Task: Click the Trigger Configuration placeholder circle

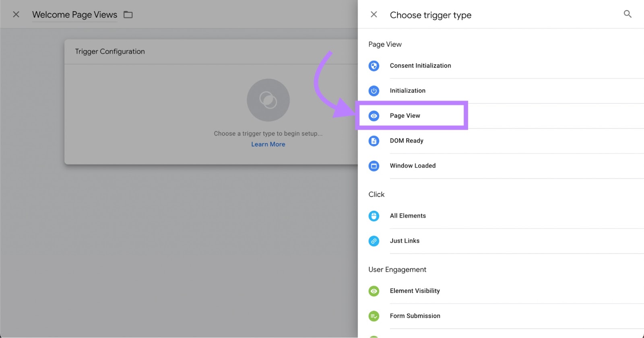Action: [x=268, y=100]
